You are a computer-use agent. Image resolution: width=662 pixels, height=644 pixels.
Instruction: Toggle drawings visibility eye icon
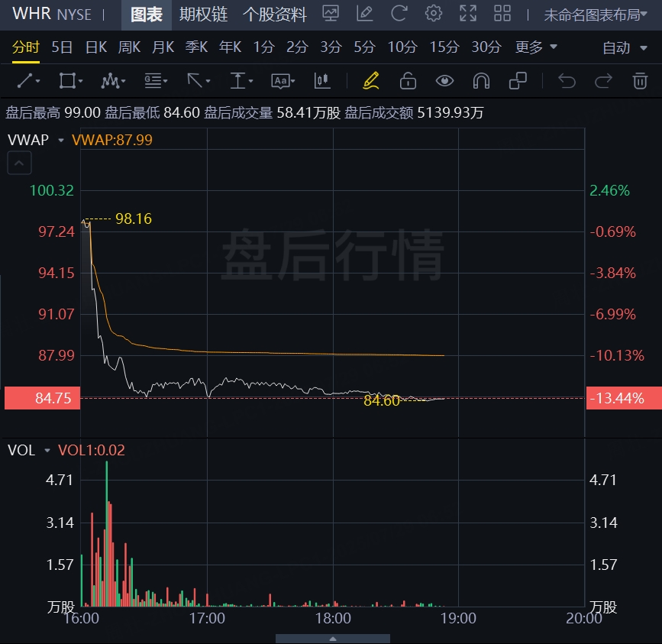point(444,80)
